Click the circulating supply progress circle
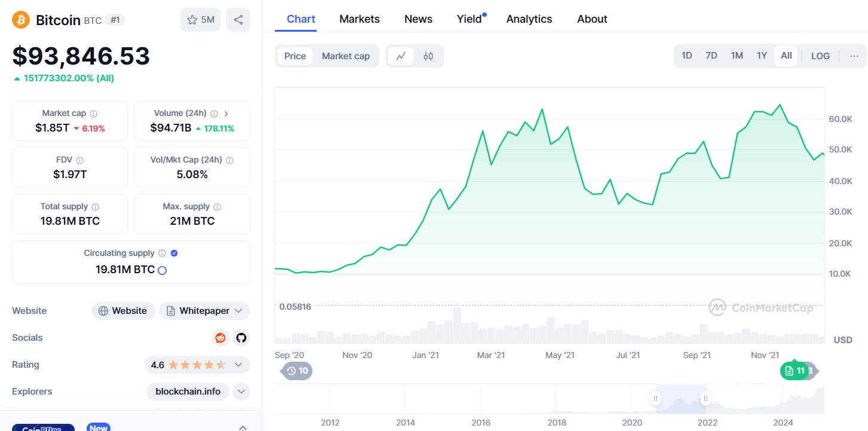 [162, 270]
